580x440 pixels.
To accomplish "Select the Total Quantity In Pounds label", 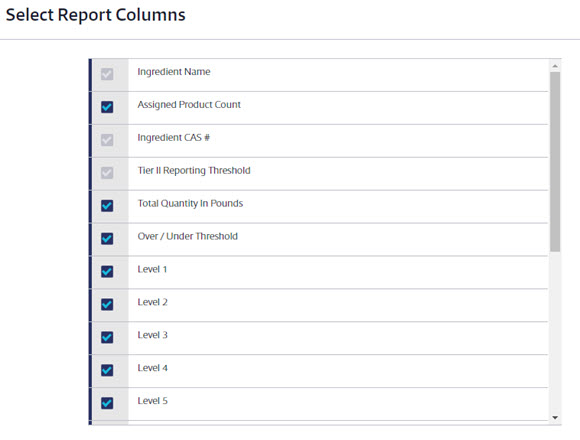I will 190,204.
